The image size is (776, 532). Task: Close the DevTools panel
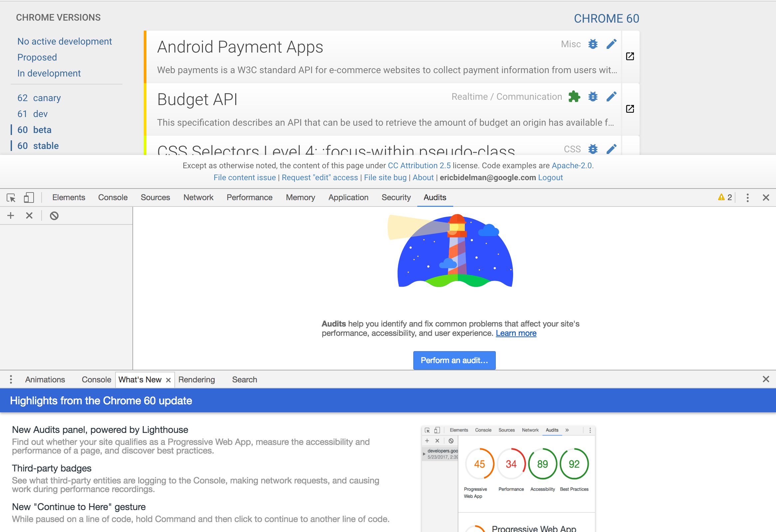coord(766,198)
